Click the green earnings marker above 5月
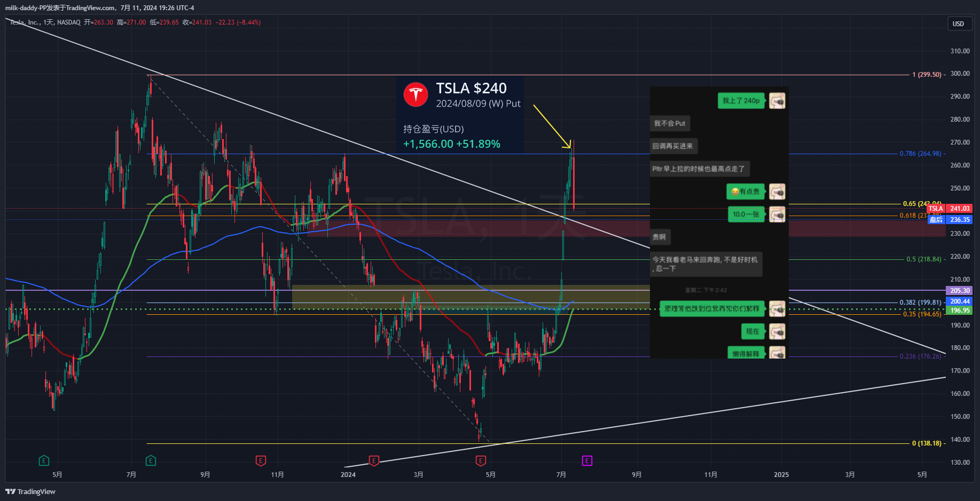Screen dimensions: 980x501 [44, 460]
